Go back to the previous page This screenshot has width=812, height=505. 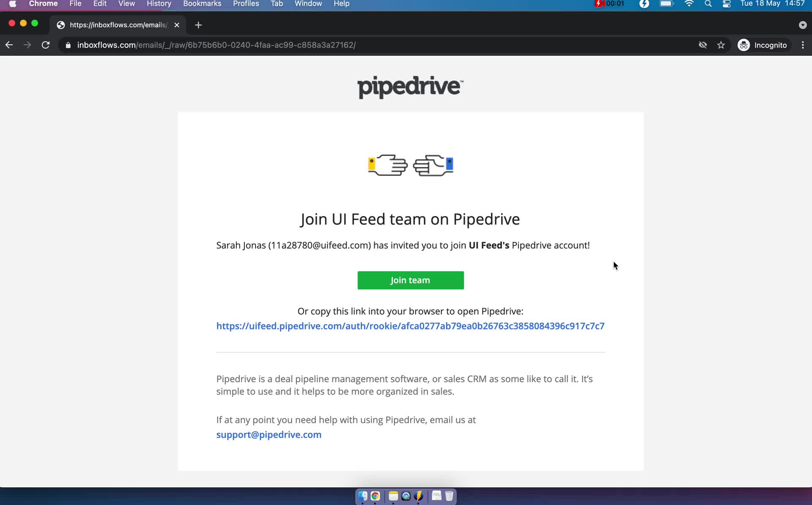(x=9, y=45)
